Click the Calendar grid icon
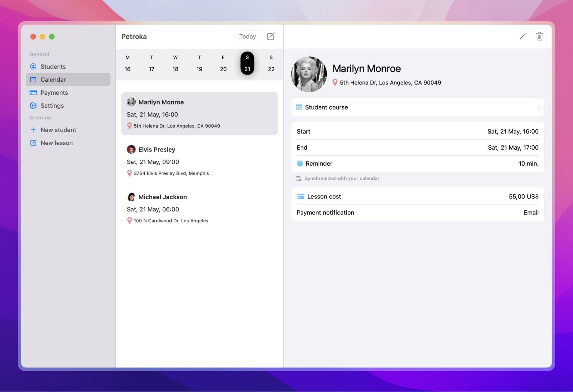This screenshot has width=573, height=392. pos(33,80)
